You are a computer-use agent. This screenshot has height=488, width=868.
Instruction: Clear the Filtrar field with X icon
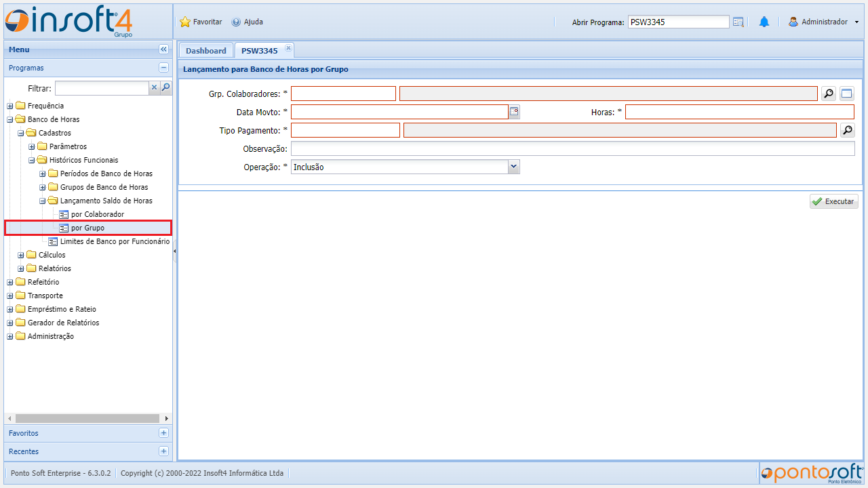pos(154,88)
